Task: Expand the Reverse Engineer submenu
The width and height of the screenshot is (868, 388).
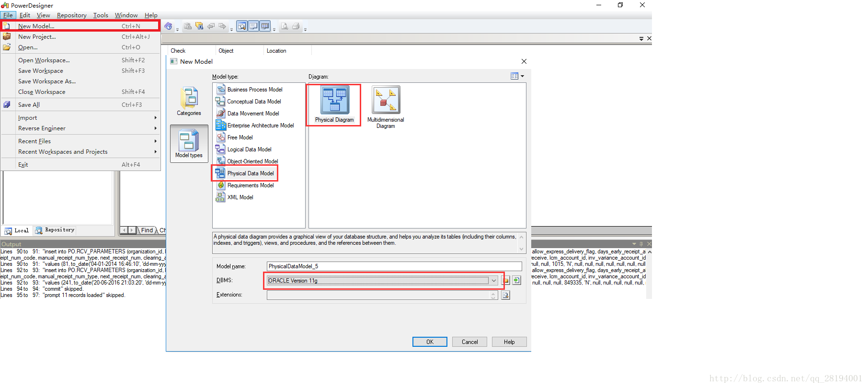Action: tap(80, 128)
